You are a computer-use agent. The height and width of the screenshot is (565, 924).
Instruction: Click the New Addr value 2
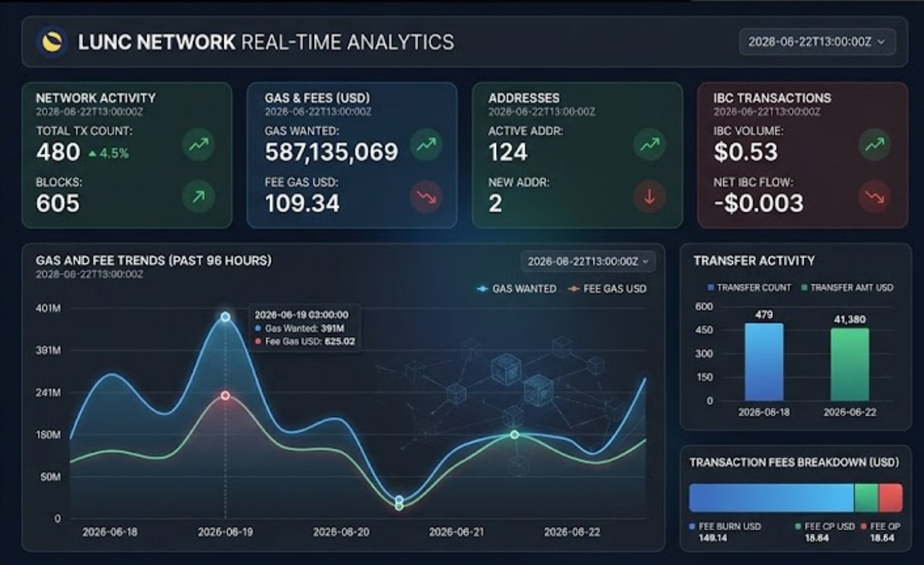[x=495, y=203]
